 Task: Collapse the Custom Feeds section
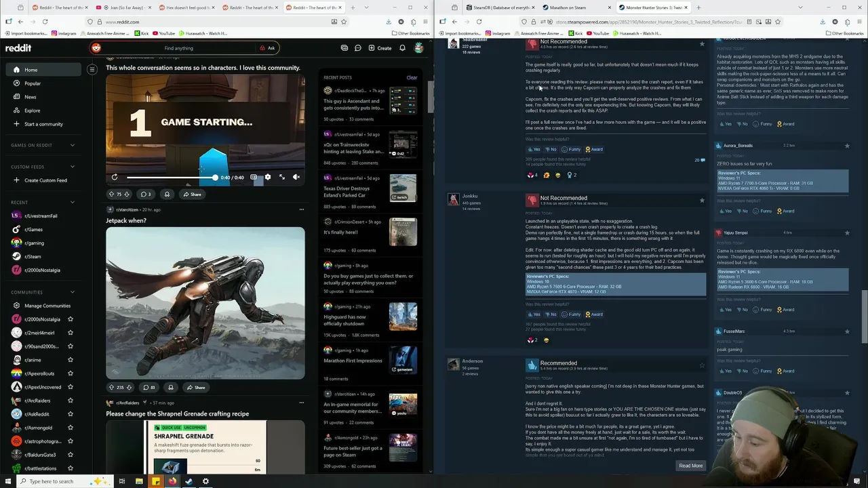pos(73,167)
